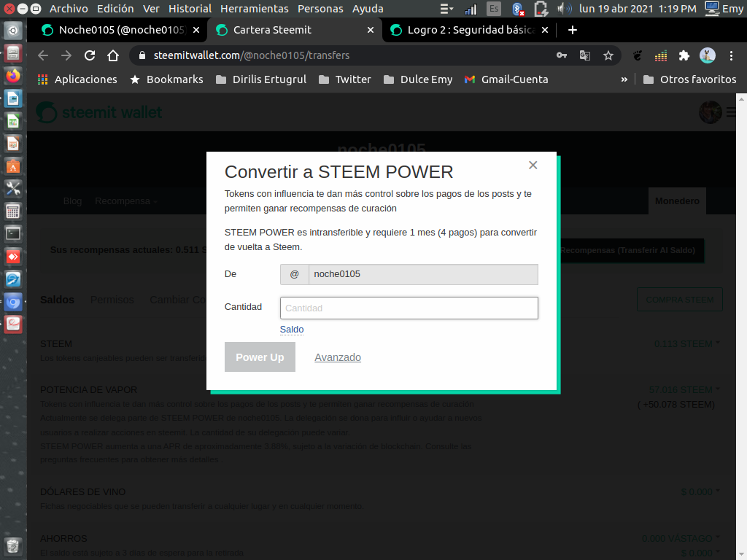Open the Archivo menu
747x560 pixels.
click(69, 9)
